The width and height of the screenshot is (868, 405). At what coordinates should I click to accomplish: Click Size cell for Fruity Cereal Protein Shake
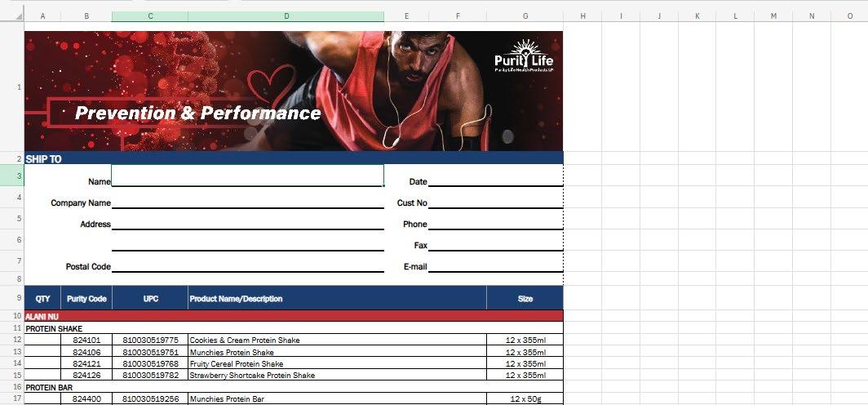tap(525, 363)
